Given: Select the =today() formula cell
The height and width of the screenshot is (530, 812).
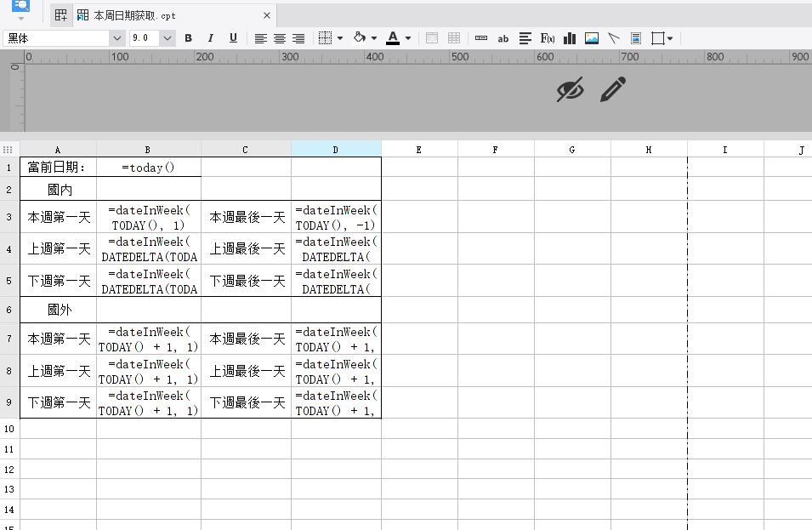Looking at the screenshot, I should (149, 167).
